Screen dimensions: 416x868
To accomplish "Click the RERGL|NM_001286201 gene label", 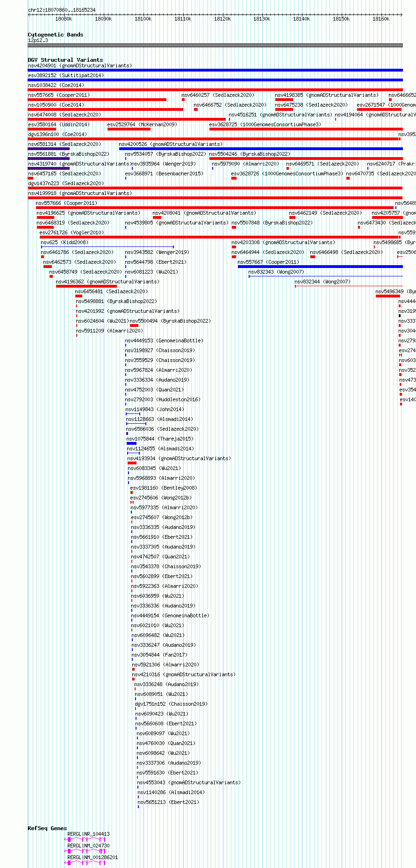I will coord(93,857).
